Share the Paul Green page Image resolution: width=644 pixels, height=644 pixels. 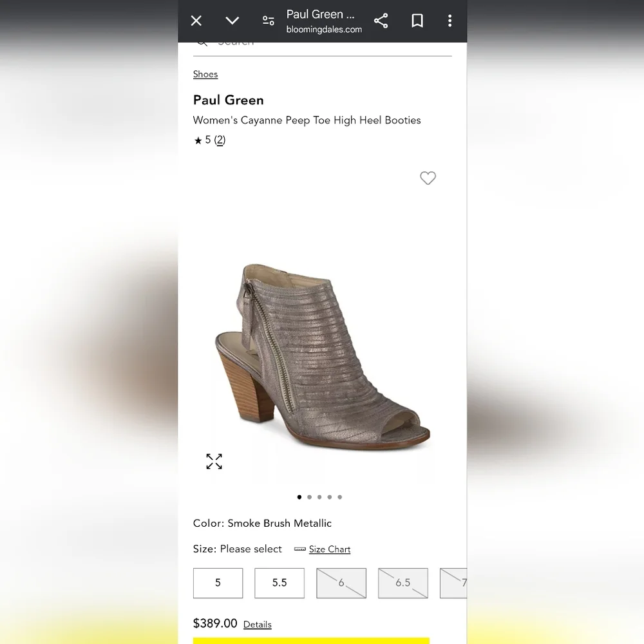point(381,21)
